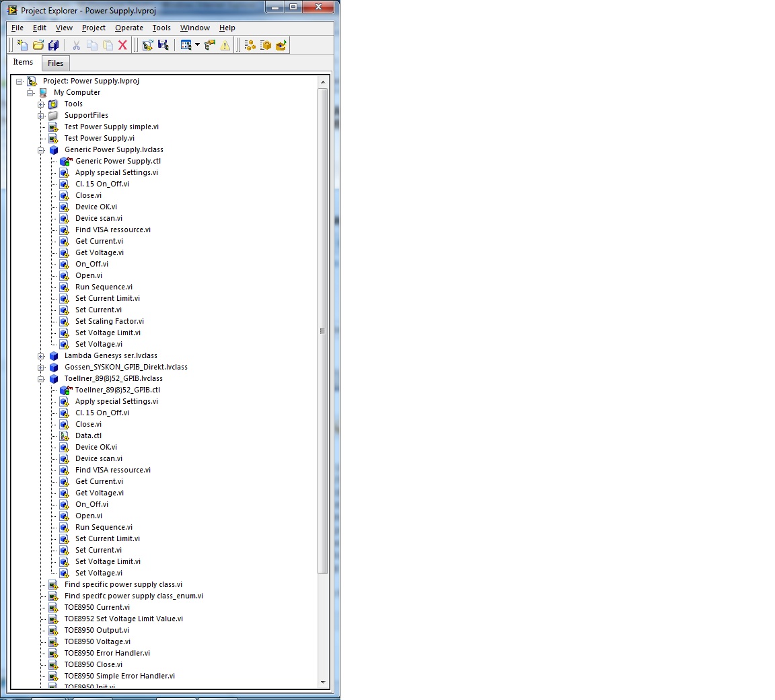Expand Gossen_SYSKON_GPIB_Direkt.lvclass node
The image size is (775, 700).
(x=42, y=367)
